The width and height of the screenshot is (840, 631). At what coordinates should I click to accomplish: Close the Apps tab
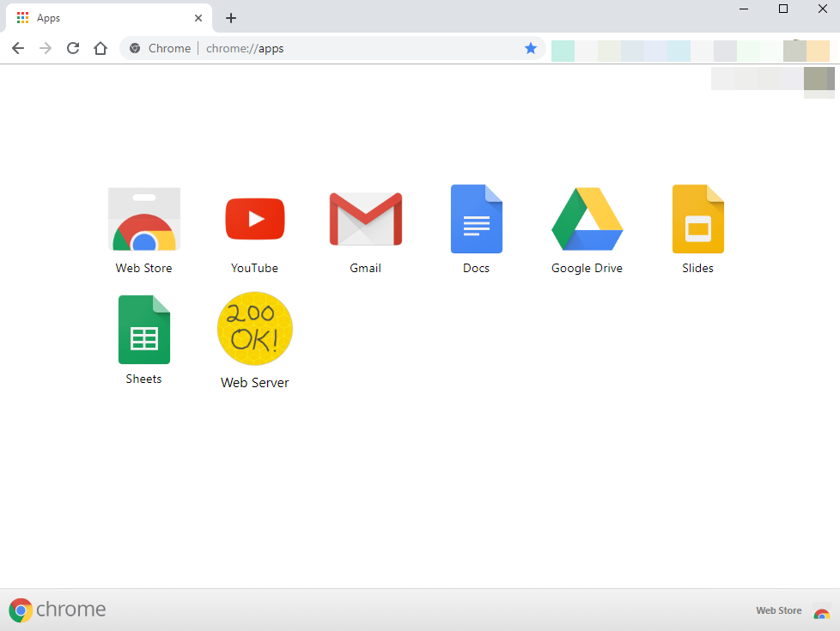(198, 18)
